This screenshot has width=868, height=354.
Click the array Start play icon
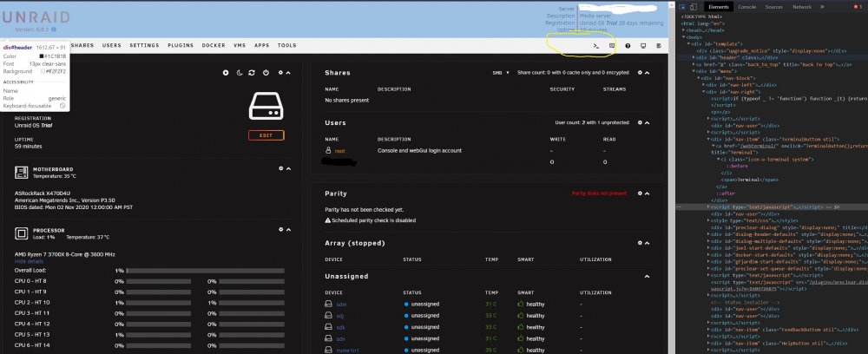pos(226,73)
